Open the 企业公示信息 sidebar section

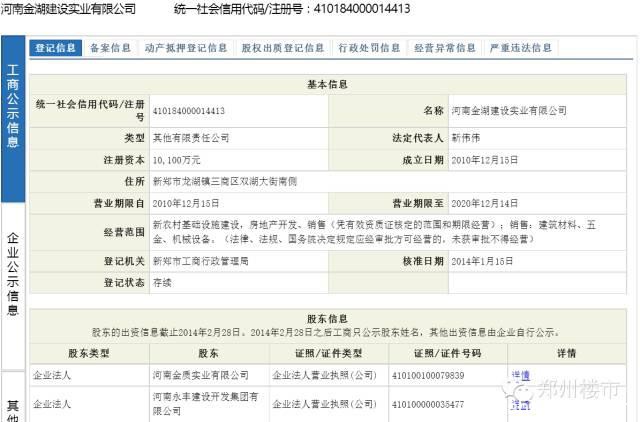coord(13,286)
